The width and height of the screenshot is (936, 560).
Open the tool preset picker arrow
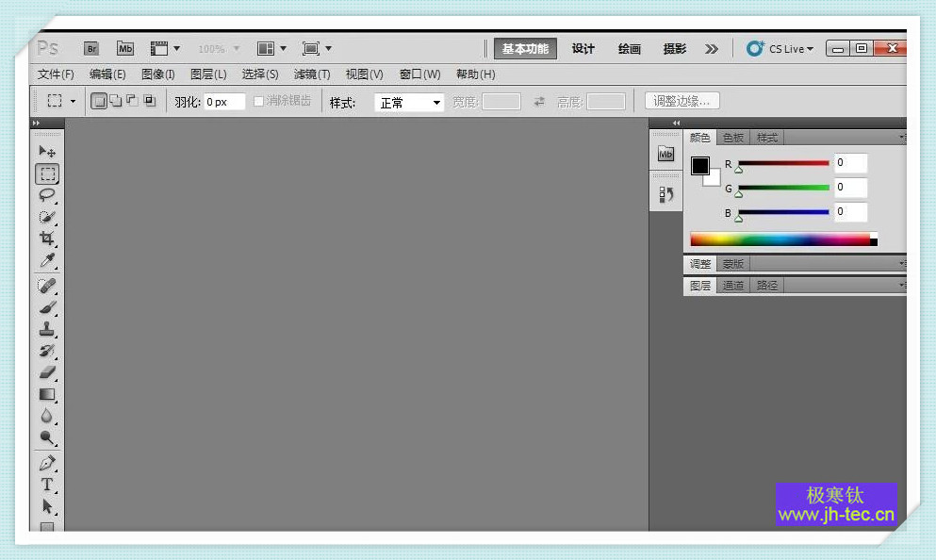[x=73, y=102]
